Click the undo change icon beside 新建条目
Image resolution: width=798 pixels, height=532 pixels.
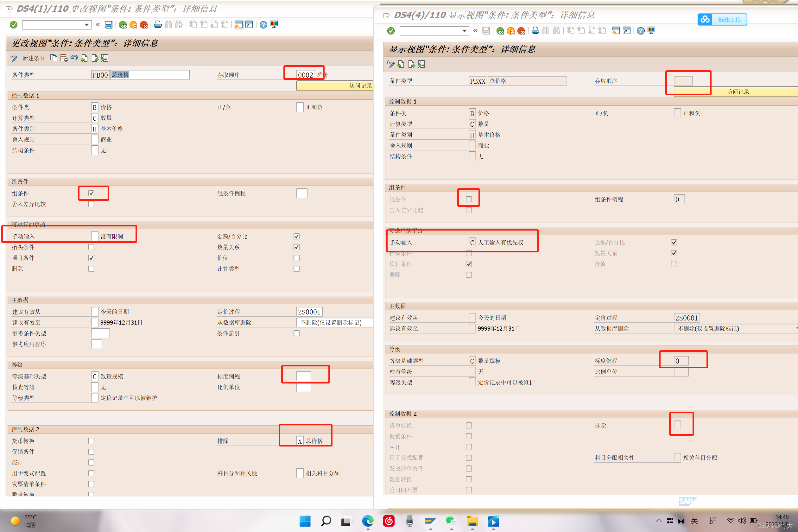point(74,58)
